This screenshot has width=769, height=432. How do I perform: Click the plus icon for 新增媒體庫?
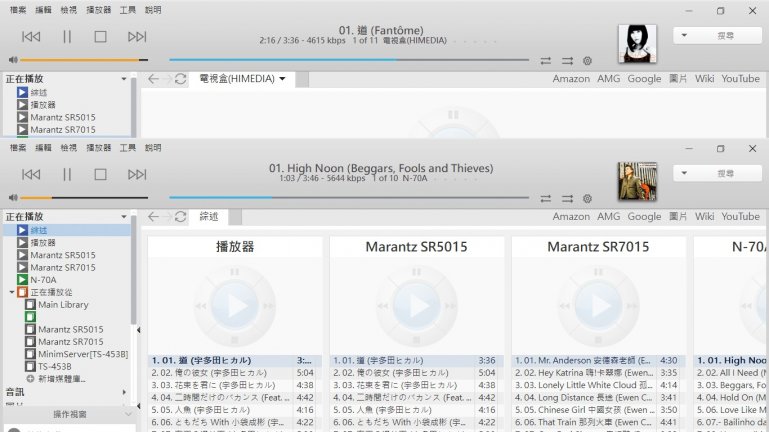pyautogui.click(x=30, y=379)
